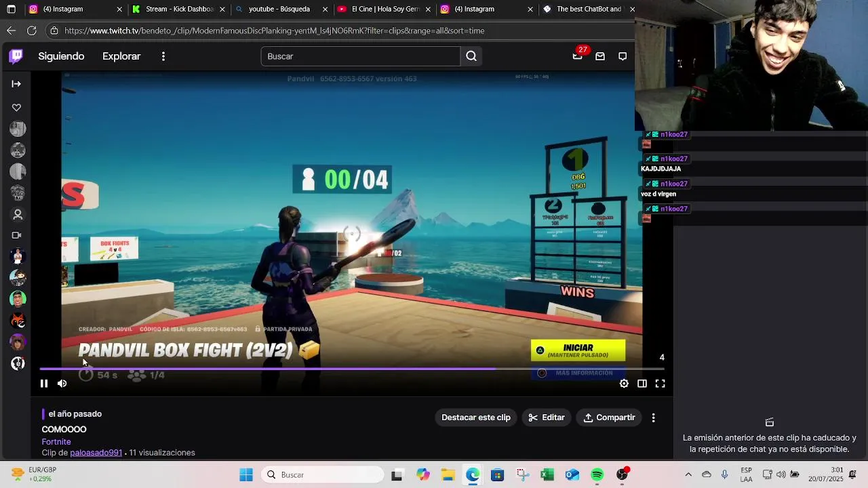The image size is (868, 488).
Task: Open Spotify from the taskbar
Action: [597, 475]
